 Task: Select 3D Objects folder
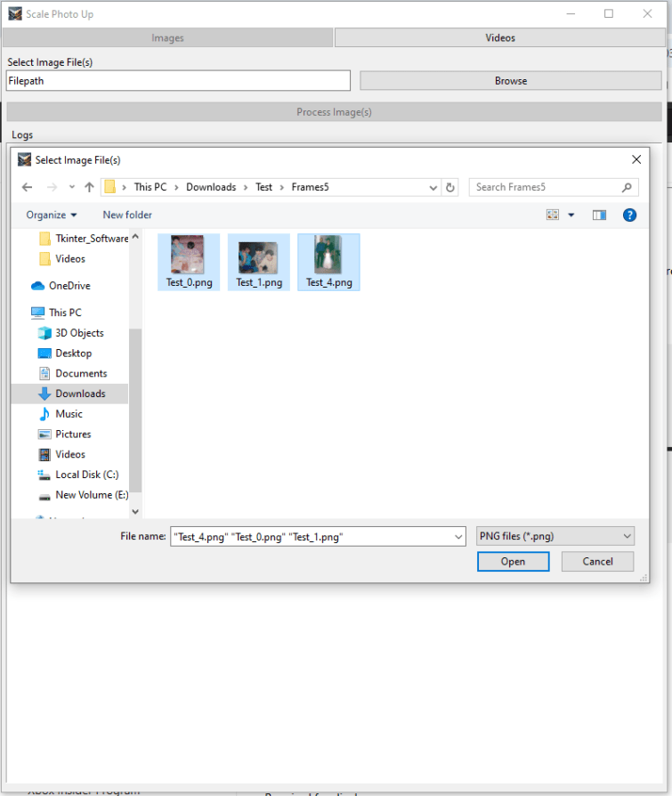pyautogui.click(x=79, y=333)
